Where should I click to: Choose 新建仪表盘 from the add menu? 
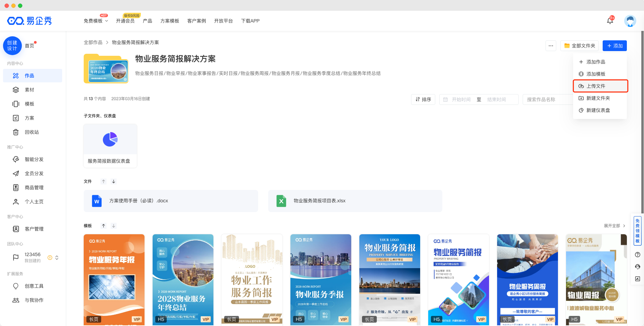(600, 110)
